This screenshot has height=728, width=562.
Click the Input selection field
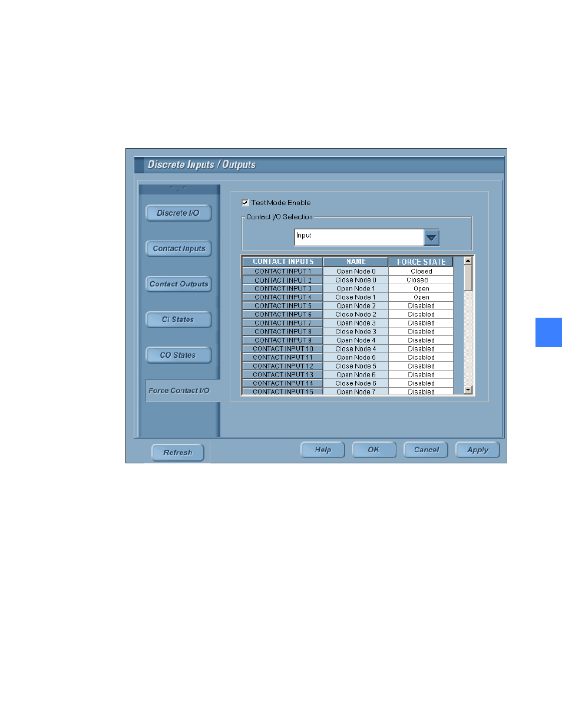point(359,238)
